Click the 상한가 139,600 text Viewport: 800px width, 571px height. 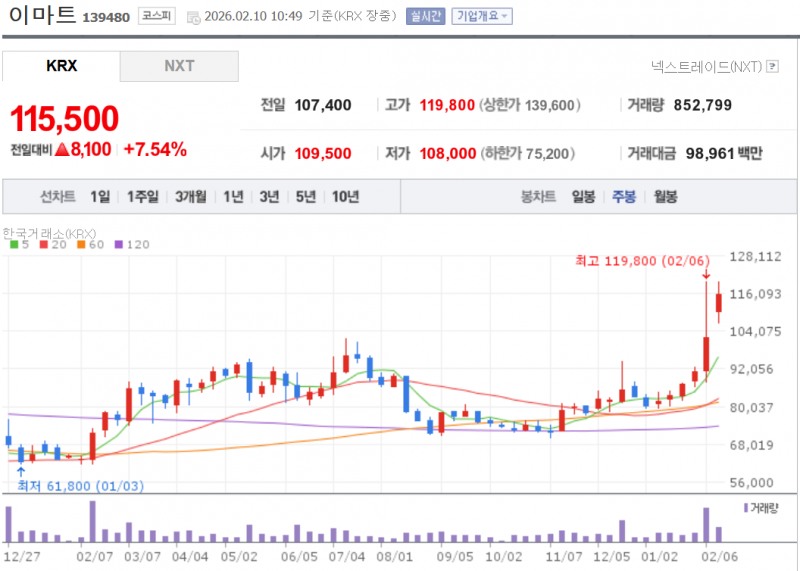530,105
